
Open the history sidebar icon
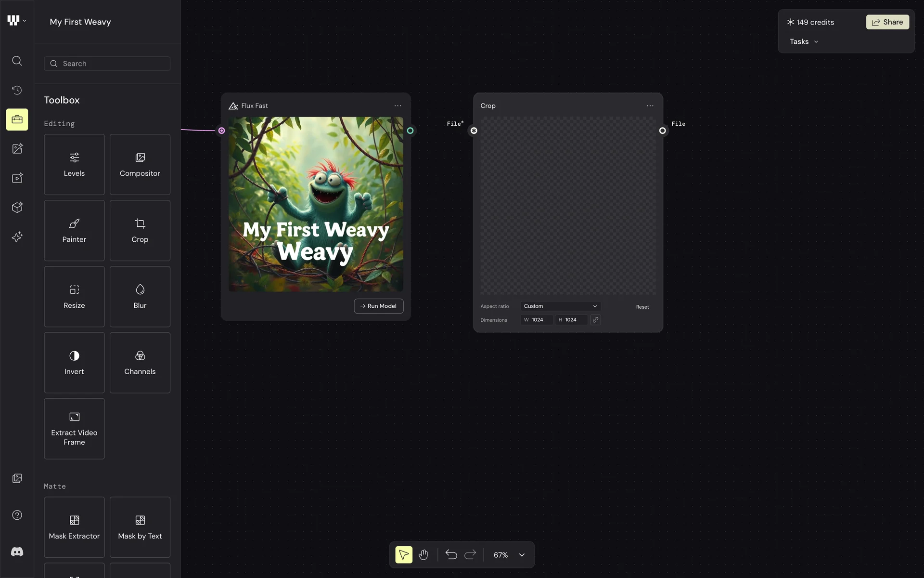pyautogui.click(x=17, y=90)
